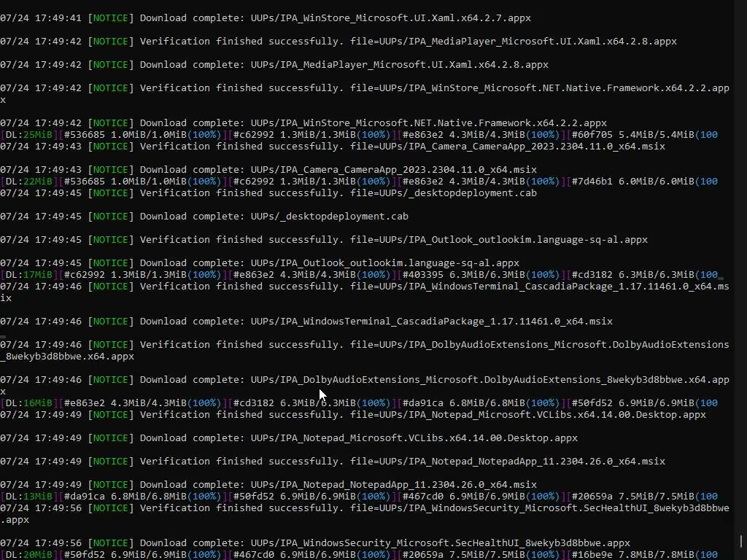Select the Verification finished line for MediaPlayer_Microsoft.UI.Xaml.x64.2.8.appx
The width and height of the screenshot is (747, 560).
point(338,42)
